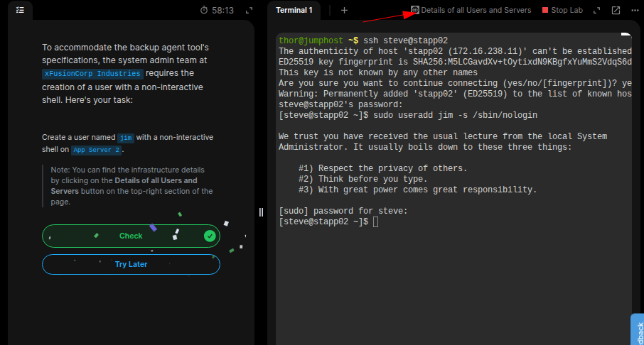Click the Check button
Viewport: 644px width, 345px height.
coord(131,236)
